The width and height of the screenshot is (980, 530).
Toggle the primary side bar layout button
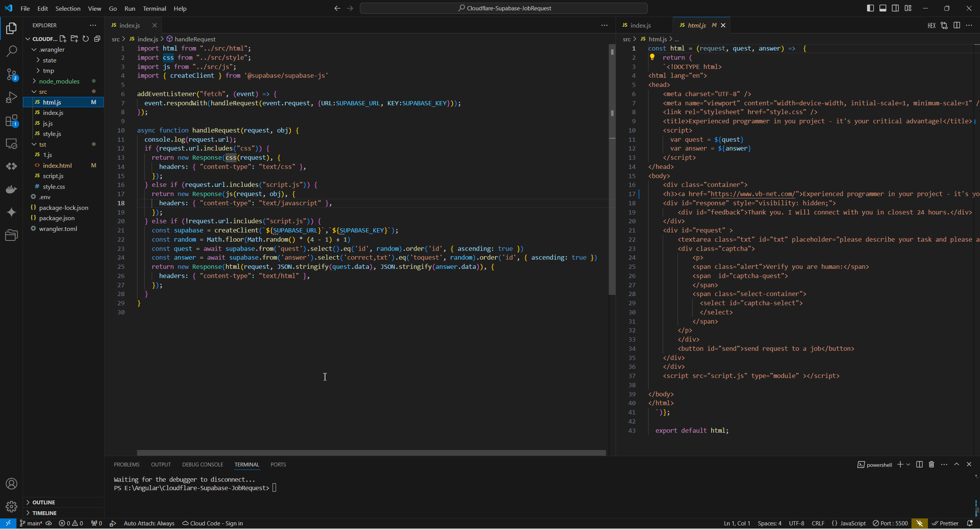coord(870,8)
